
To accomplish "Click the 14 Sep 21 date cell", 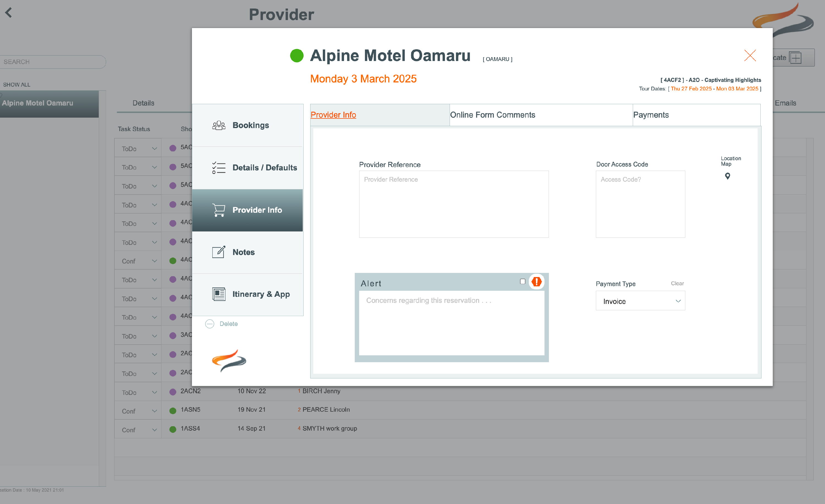I will click(251, 428).
